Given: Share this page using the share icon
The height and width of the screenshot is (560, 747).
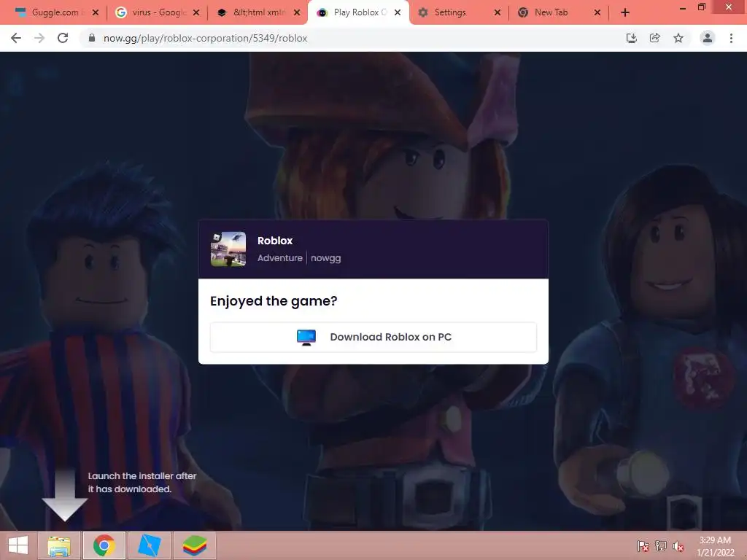Looking at the screenshot, I should pyautogui.click(x=654, y=38).
